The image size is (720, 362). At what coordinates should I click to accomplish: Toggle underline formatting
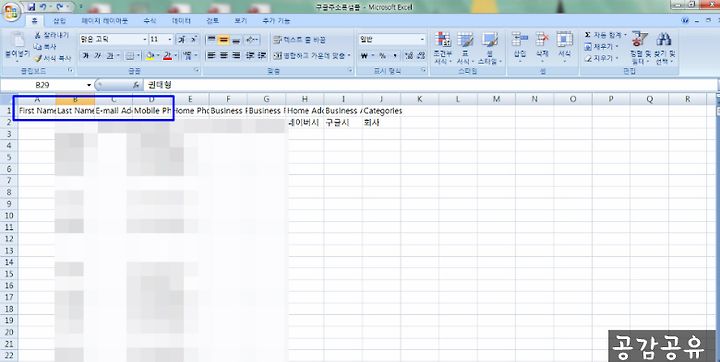click(110, 56)
